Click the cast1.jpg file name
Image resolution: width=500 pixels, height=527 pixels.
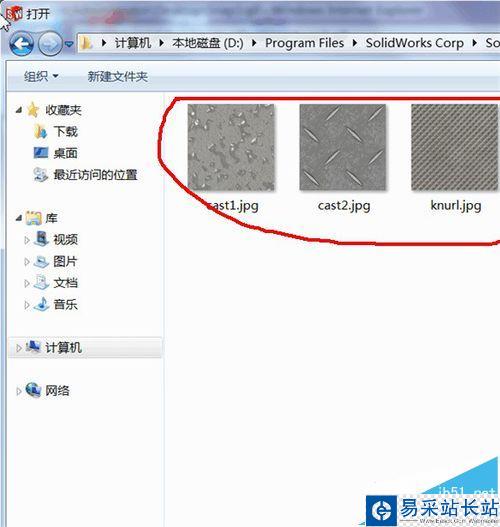(x=232, y=205)
